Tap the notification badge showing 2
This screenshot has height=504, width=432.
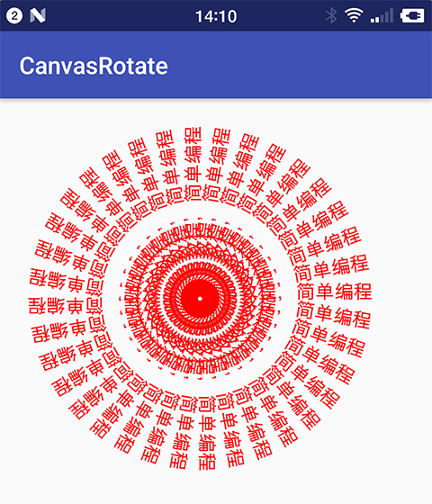[14, 15]
